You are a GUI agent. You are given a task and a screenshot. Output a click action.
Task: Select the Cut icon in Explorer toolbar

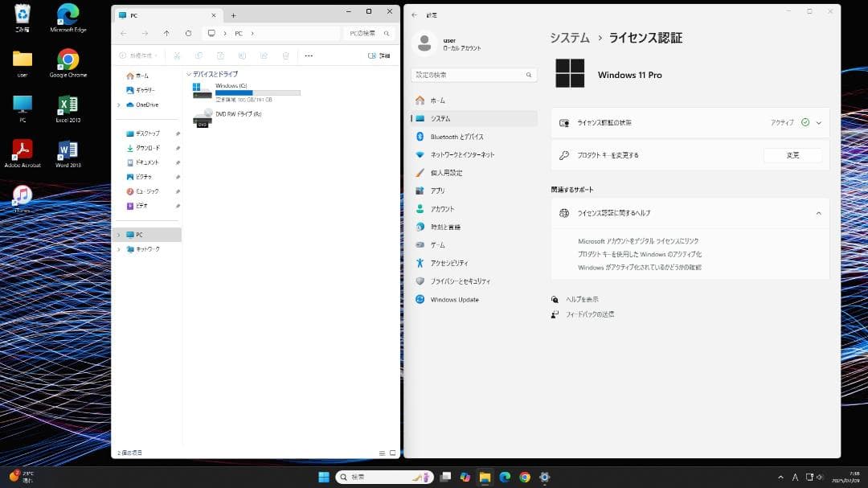pyautogui.click(x=176, y=55)
